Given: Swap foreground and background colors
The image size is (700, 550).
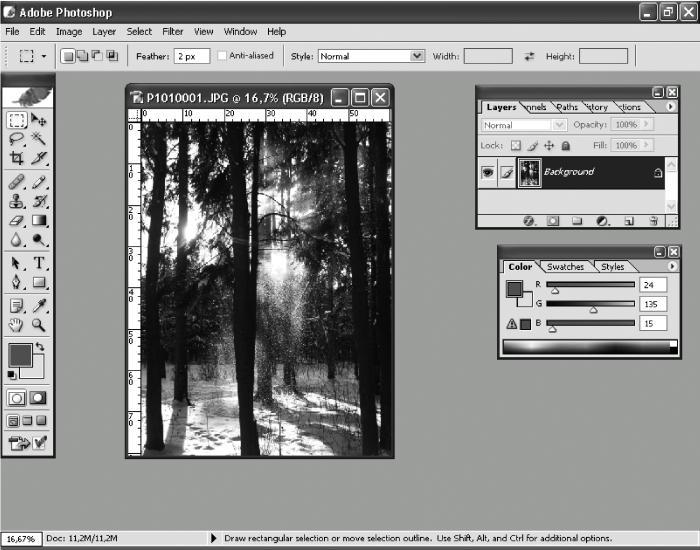Looking at the screenshot, I should (40, 346).
